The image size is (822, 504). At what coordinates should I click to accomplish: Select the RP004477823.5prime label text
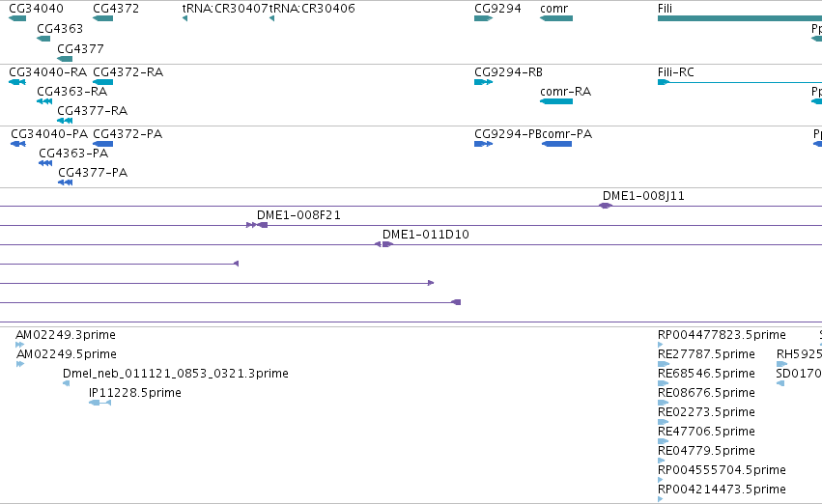[x=722, y=334]
